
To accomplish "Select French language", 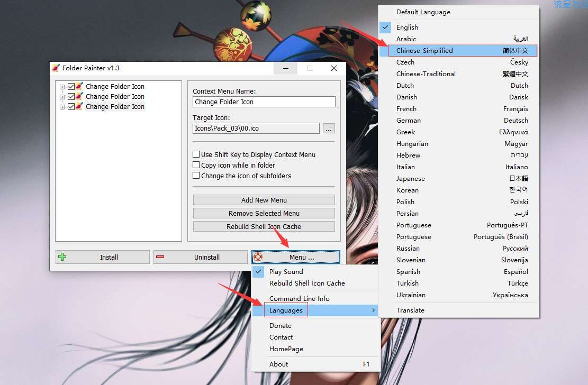I will tap(459, 108).
